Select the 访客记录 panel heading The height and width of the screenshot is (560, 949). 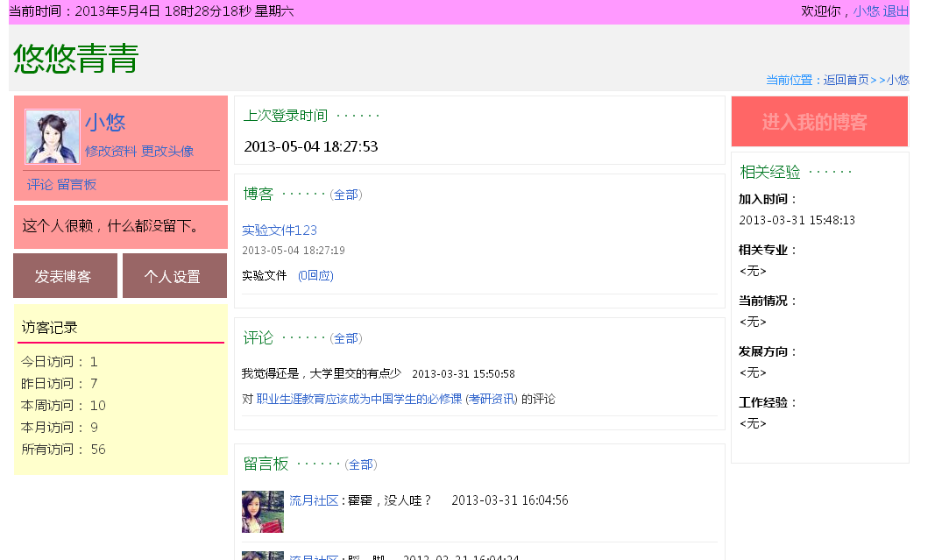pos(50,328)
